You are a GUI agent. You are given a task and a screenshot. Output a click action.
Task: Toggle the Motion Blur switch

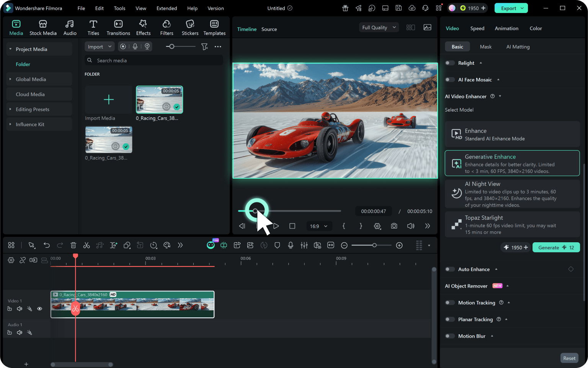450,336
